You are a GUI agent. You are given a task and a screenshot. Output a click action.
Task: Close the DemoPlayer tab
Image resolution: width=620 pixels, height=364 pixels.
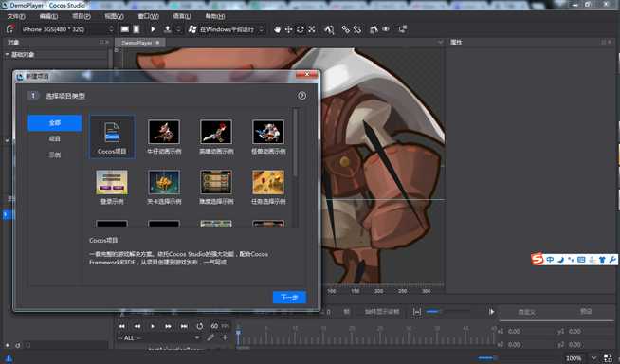click(x=157, y=43)
